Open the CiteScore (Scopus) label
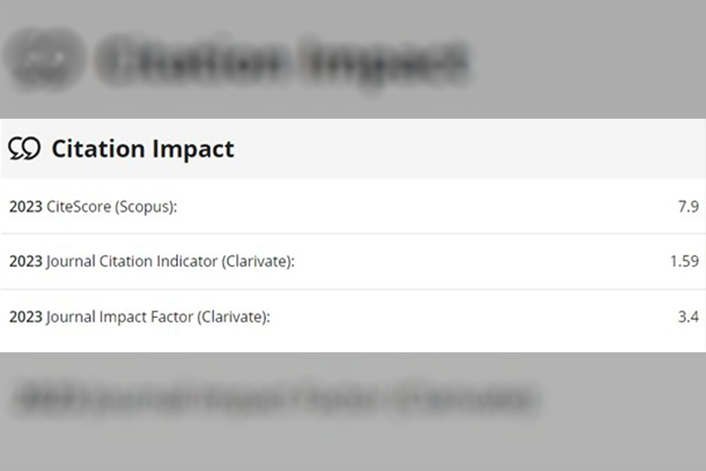Viewport: 706px width, 471px height. click(x=118, y=207)
